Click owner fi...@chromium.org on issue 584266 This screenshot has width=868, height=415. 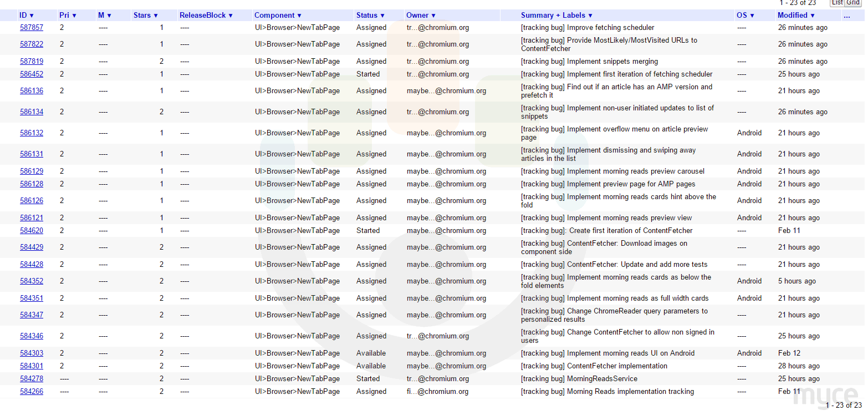437,392
